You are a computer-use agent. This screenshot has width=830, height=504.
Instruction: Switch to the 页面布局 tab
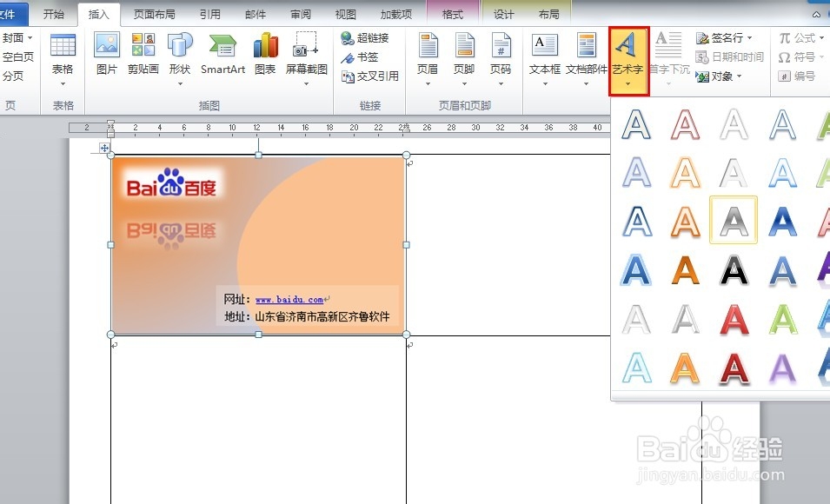pos(154,13)
